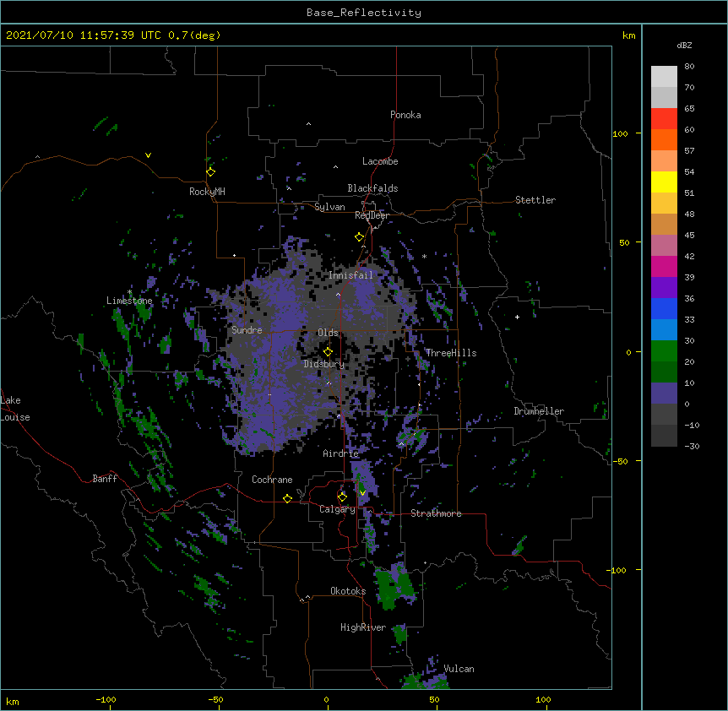728x711 pixels.
Task: Click the white asterisk east of Innisfail
Action: 424,257
